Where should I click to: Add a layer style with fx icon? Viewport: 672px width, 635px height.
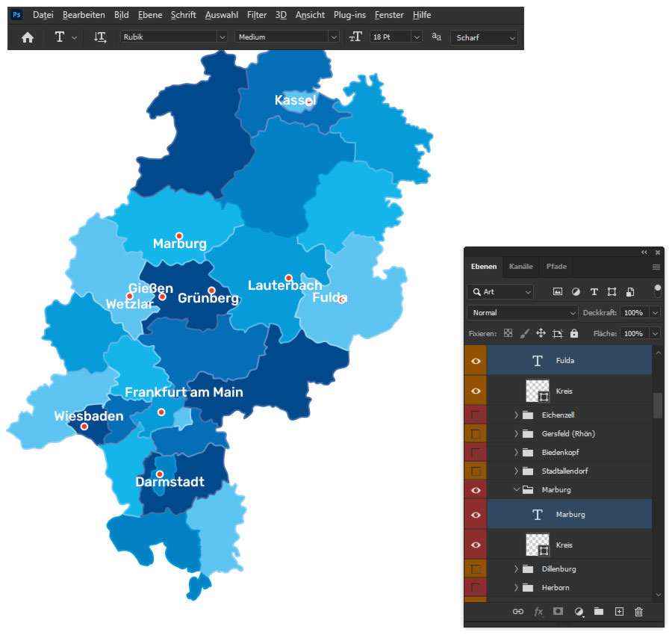[x=538, y=611]
